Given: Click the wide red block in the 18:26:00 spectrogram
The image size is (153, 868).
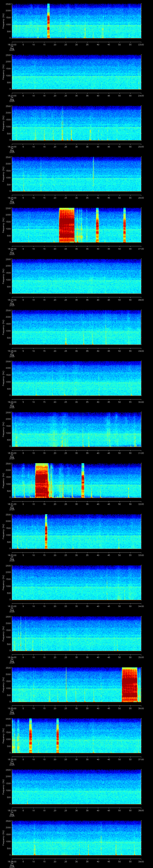Looking at the screenshot, I should pyautogui.click(x=67, y=225).
